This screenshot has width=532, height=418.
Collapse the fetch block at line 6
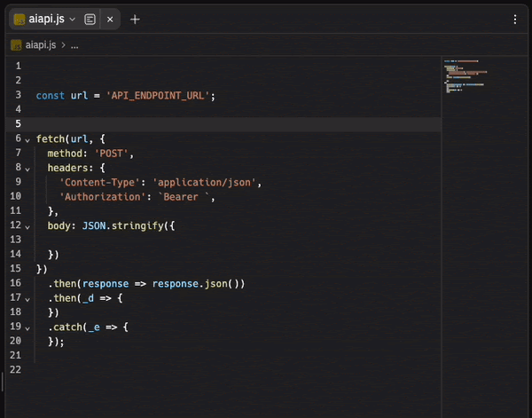(27, 139)
